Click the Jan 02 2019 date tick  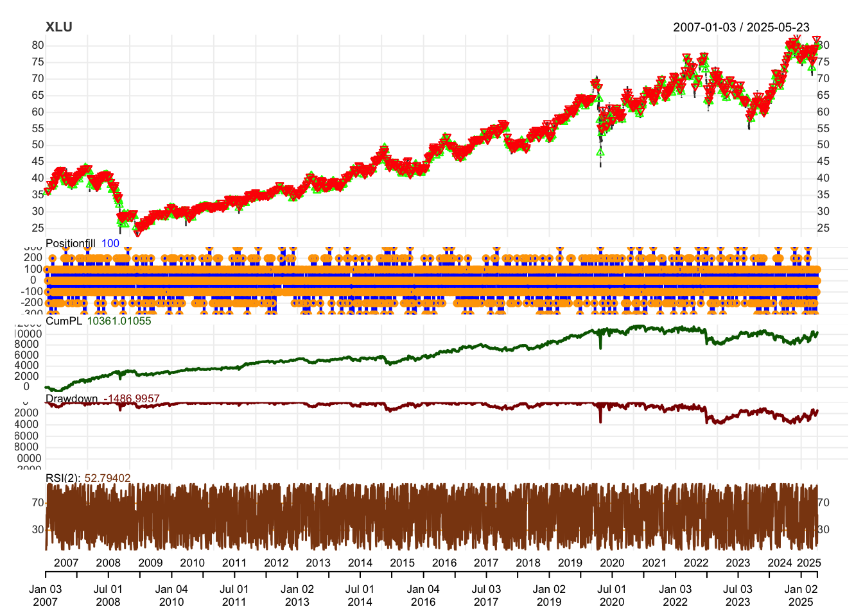(x=549, y=595)
